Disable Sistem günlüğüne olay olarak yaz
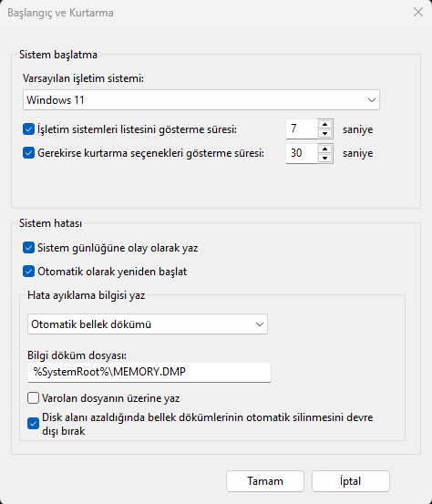 28,248
